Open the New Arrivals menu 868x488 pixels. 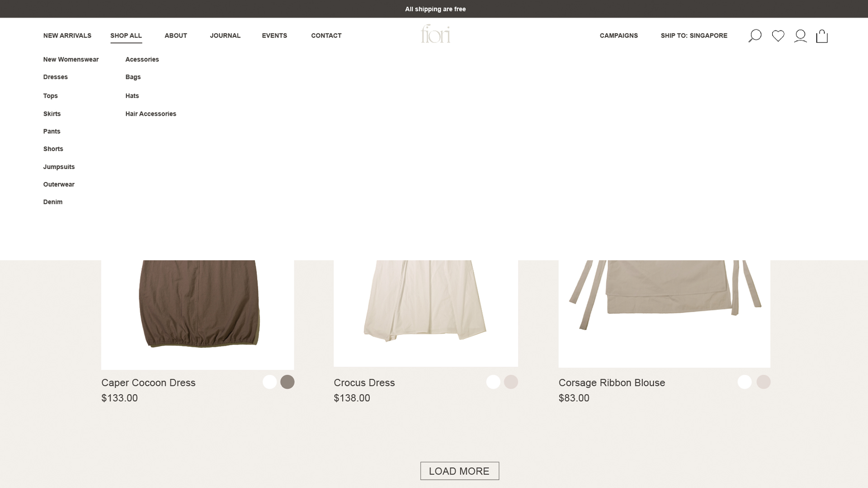pyautogui.click(x=67, y=35)
